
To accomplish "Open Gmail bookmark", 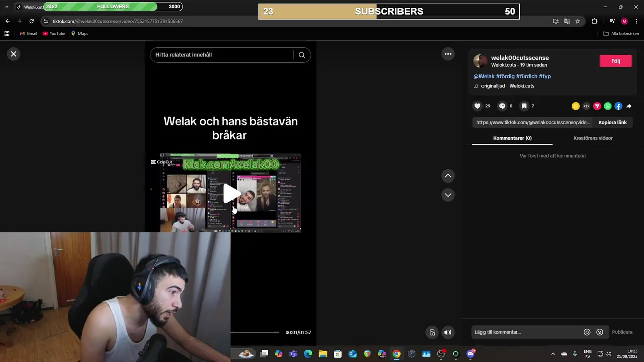I will click(x=28, y=34).
